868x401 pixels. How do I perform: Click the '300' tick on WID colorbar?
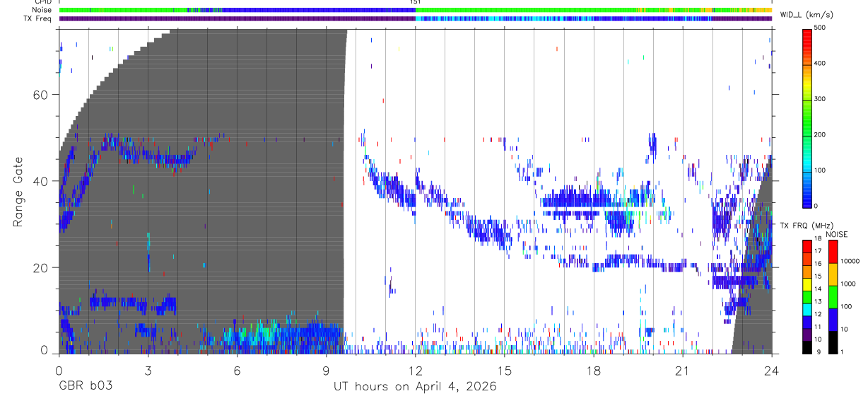click(x=820, y=99)
